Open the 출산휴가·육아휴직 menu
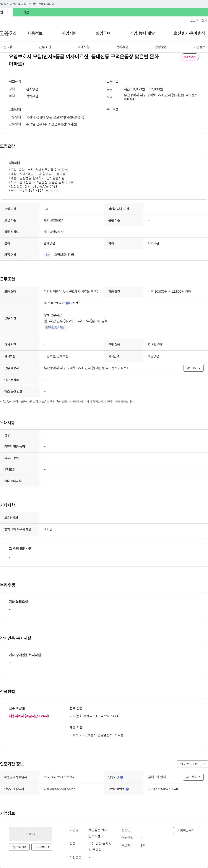This screenshot has width=208, height=868. pos(189,33)
